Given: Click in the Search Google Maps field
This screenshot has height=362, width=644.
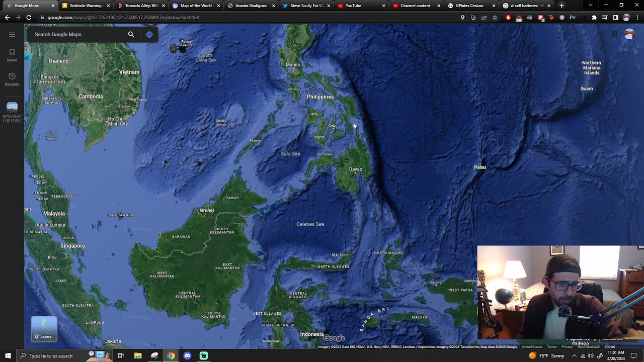Looking at the screenshot, I should [78, 35].
